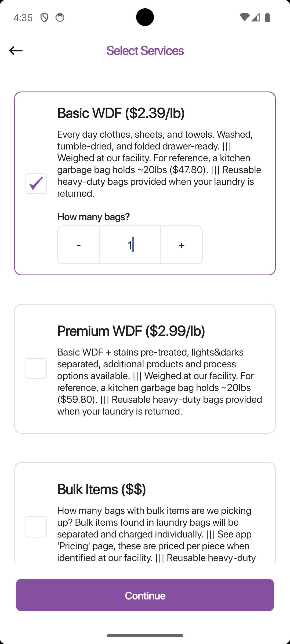This screenshot has width=290, height=644.
Task: Focus the bag quantity input field
Action: pos(130,245)
